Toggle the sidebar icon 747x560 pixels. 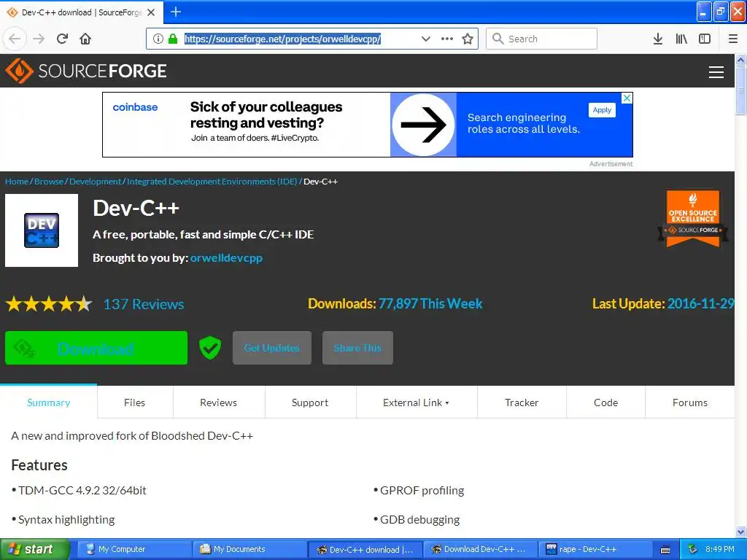[x=705, y=39]
